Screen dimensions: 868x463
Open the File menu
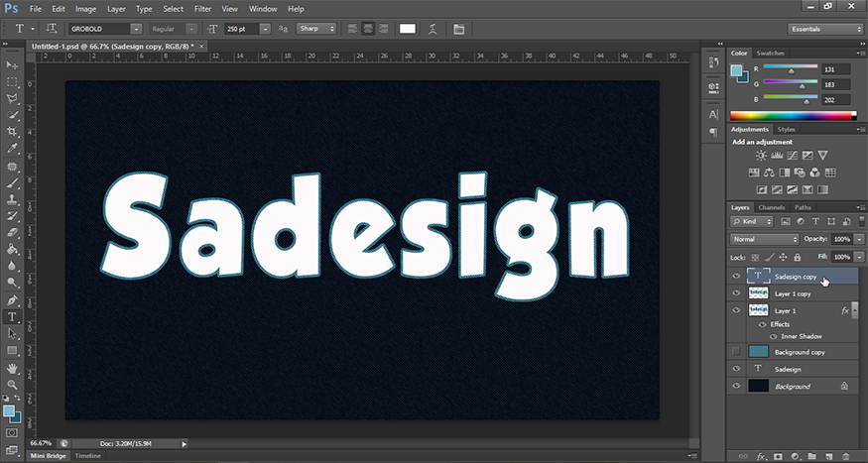tap(36, 9)
